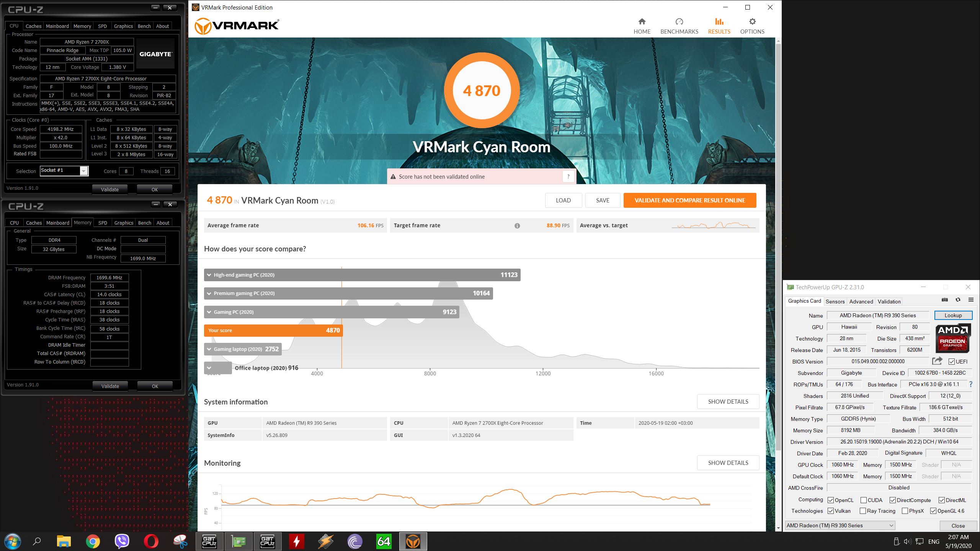Click the info icon next to Target frame rate
Screen dimensions: 980x551
coord(517,226)
